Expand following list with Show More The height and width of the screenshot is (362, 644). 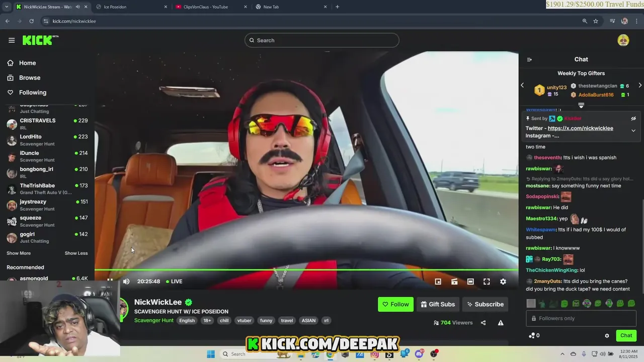19,253
